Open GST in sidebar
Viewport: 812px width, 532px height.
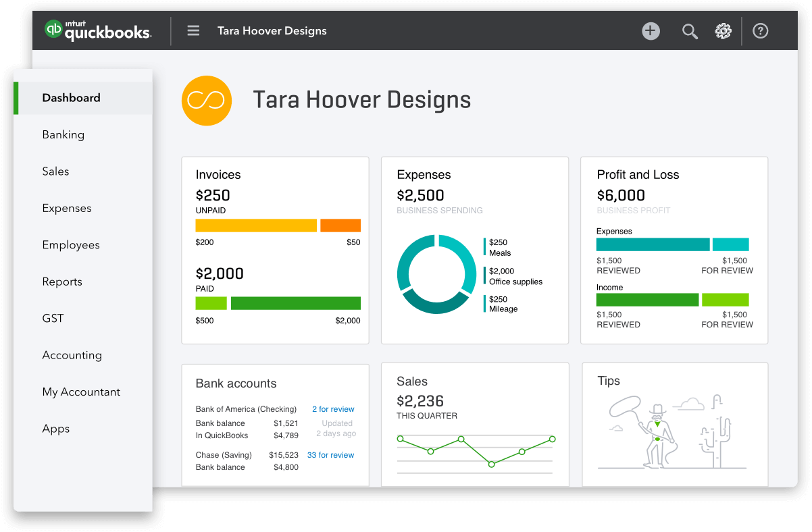(x=53, y=318)
